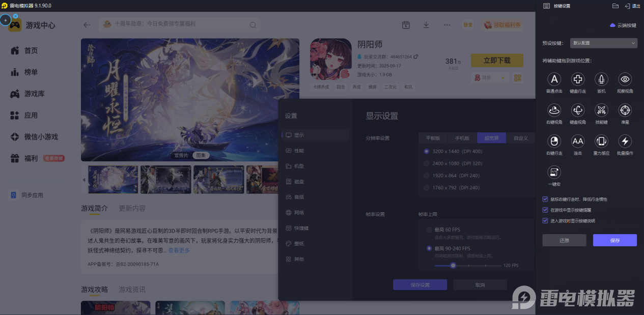Adjust the 120 FPS frame rate slider handle
This screenshot has height=315, width=644.
point(453,265)
